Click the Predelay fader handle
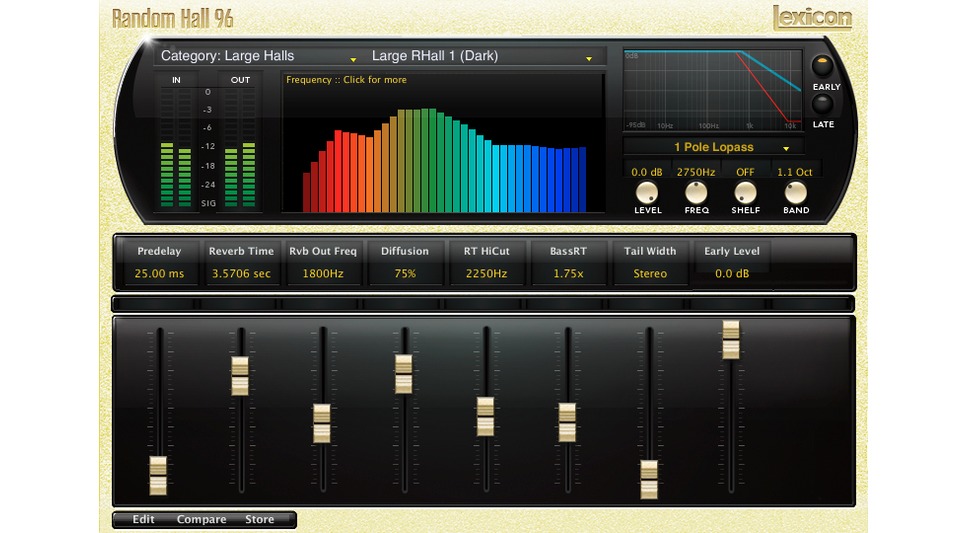The image size is (967, 533). (158, 476)
